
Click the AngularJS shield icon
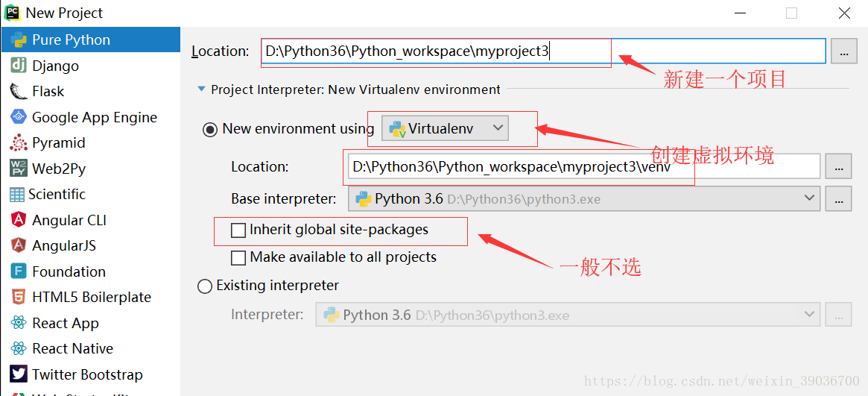coord(19,245)
